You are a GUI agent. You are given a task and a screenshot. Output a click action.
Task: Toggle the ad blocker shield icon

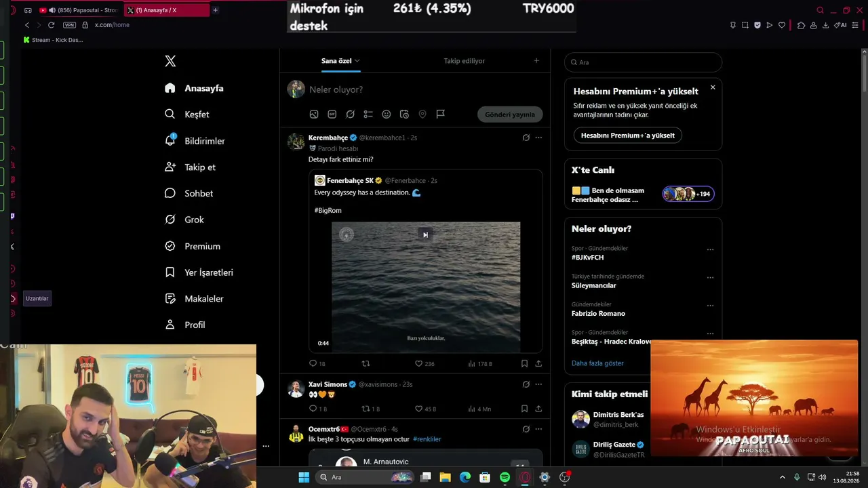tap(757, 25)
